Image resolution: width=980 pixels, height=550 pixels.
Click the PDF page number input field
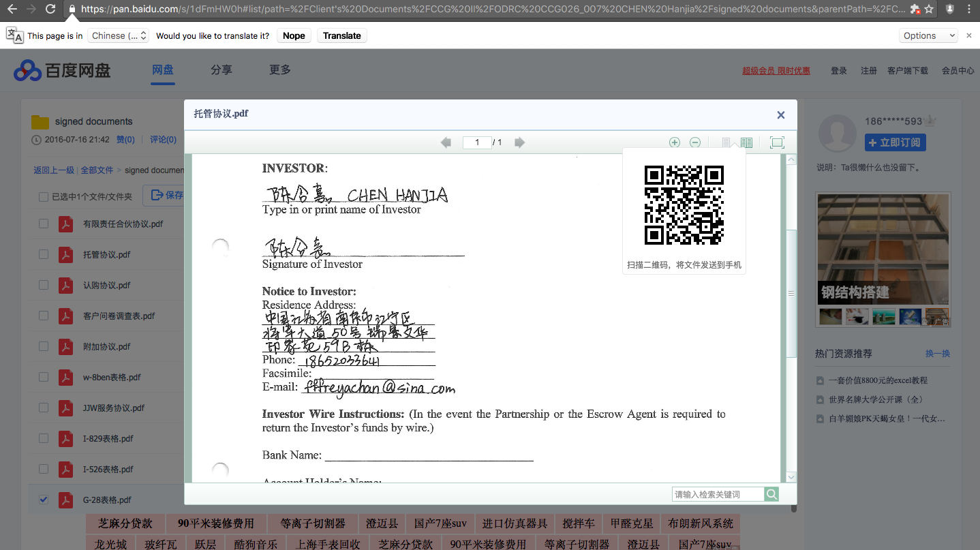click(x=477, y=142)
